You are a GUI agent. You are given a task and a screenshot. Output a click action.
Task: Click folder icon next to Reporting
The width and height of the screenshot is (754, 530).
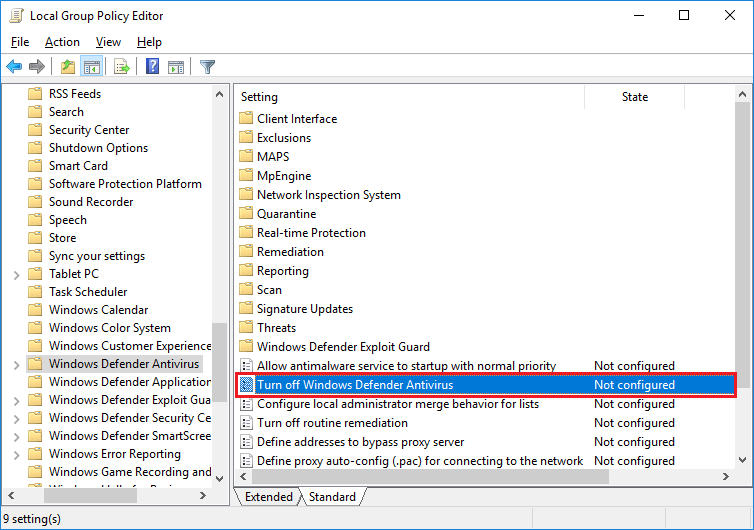tap(246, 270)
